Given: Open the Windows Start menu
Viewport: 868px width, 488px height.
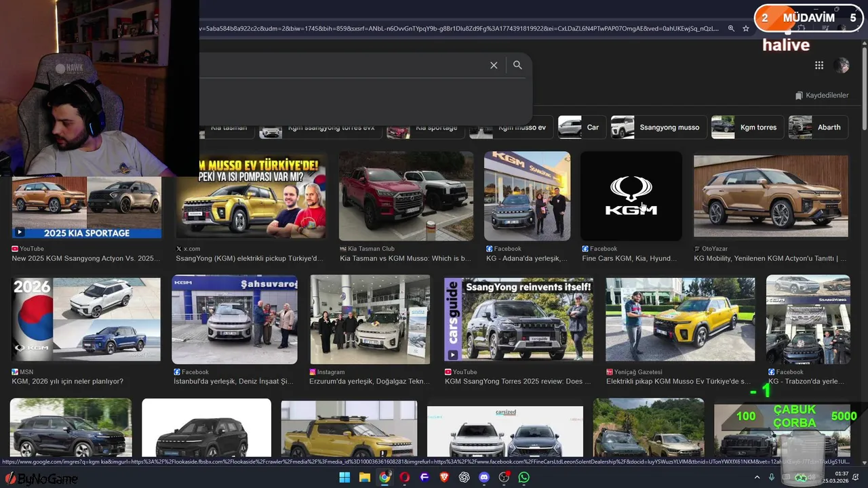Looking at the screenshot, I should 344,477.
